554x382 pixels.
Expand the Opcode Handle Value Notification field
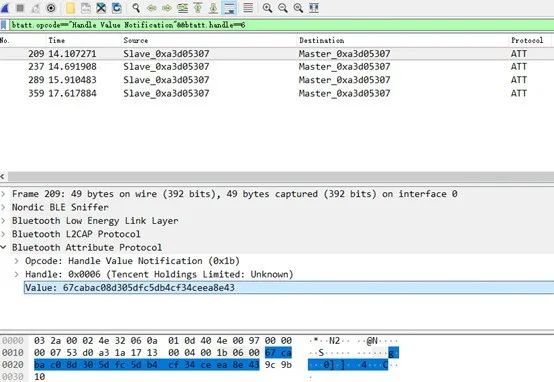pyautogui.click(x=16, y=261)
